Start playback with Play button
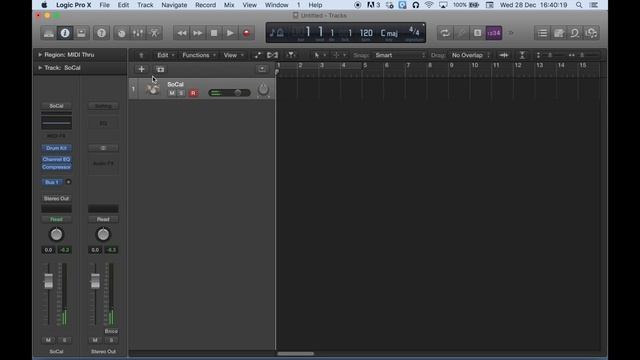640x360 pixels. tap(230, 33)
